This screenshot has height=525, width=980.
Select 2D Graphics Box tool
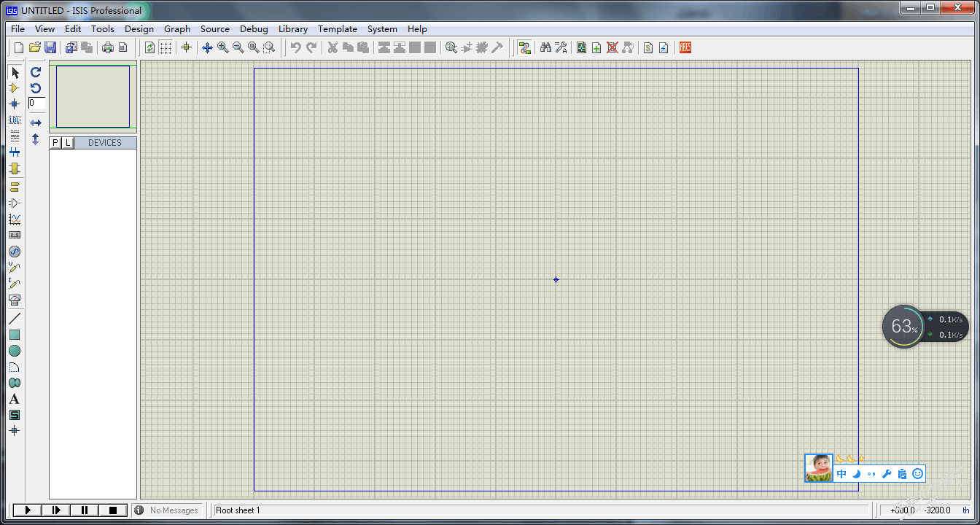click(x=15, y=335)
